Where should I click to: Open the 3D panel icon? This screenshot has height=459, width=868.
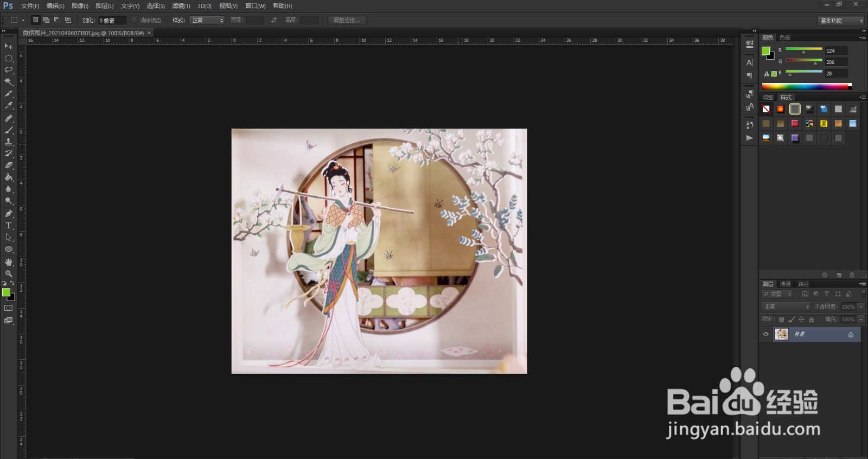(750, 44)
